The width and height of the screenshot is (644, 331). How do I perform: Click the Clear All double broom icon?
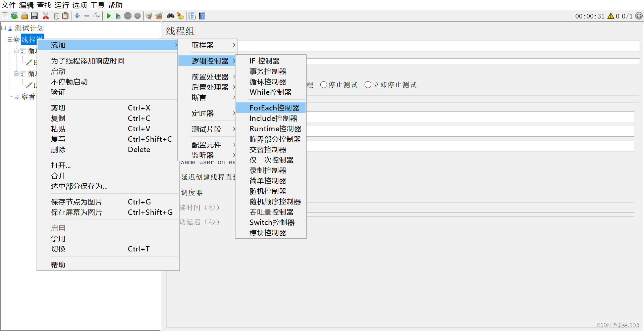coord(159,16)
